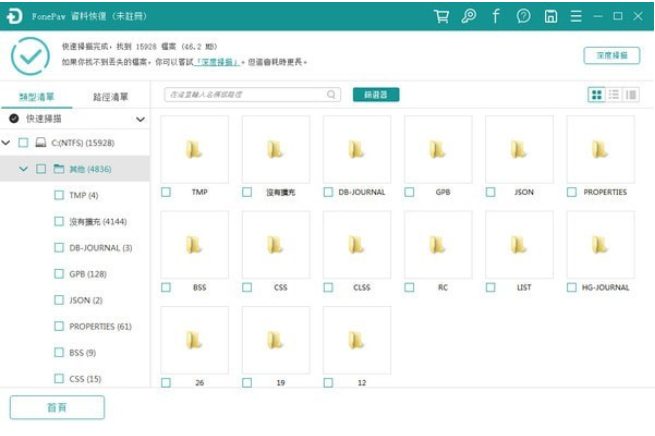The image size is (655, 436).
Task: Switch to thumbnail grid view
Action: click(597, 95)
